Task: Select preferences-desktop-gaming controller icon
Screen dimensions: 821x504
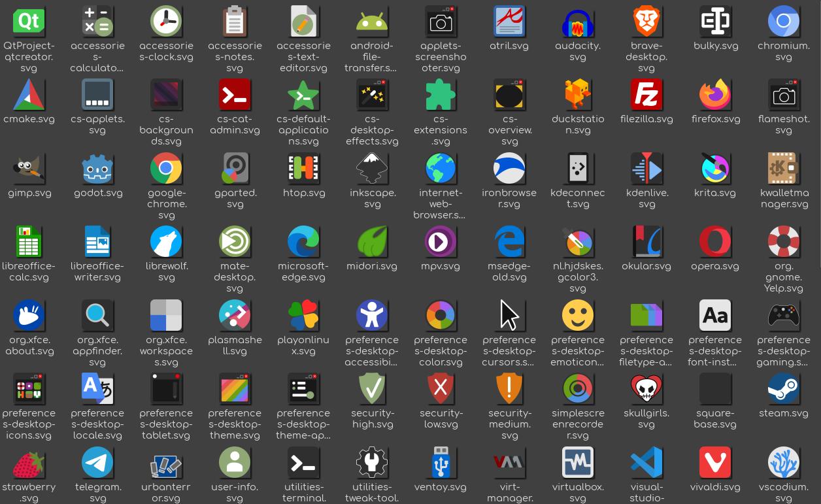Action: 784,316
